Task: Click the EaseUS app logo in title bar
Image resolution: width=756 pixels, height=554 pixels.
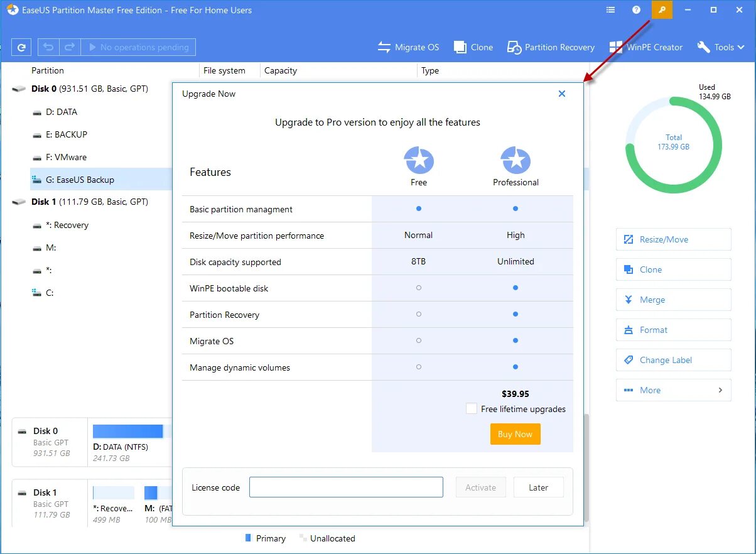Action: (x=13, y=10)
